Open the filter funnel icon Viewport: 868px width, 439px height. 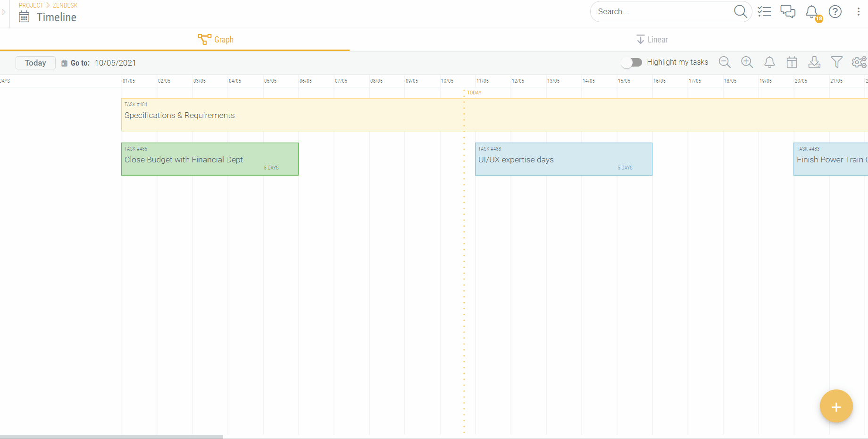(836, 62)
